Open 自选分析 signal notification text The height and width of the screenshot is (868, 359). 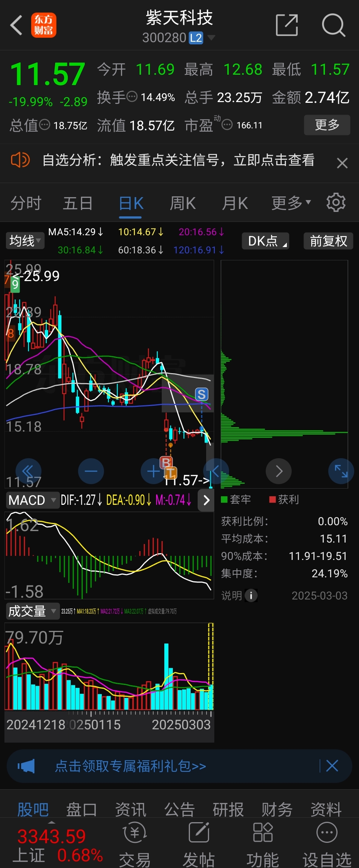pos(178,160)
